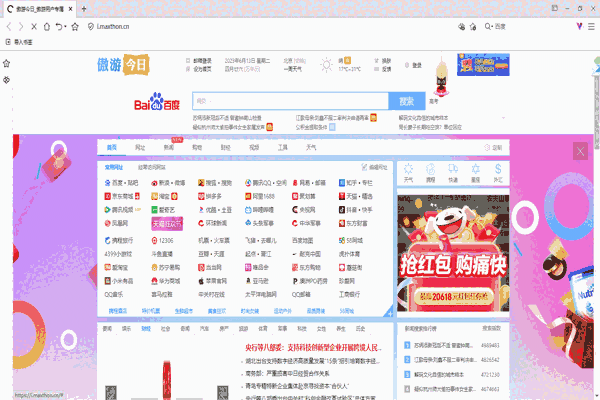Open the sidebar favorites star icon
Screen dimensions: 600x400
pos(7,63)
